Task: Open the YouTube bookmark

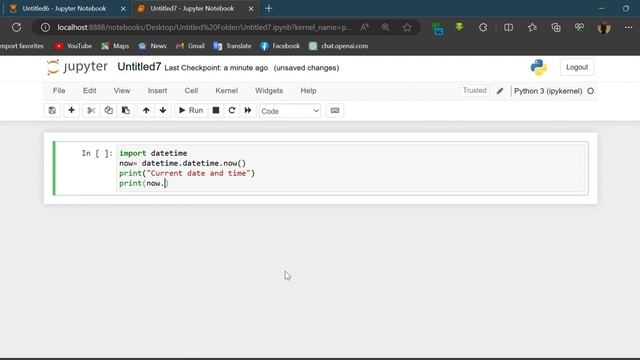Action: tap(73, 46)
